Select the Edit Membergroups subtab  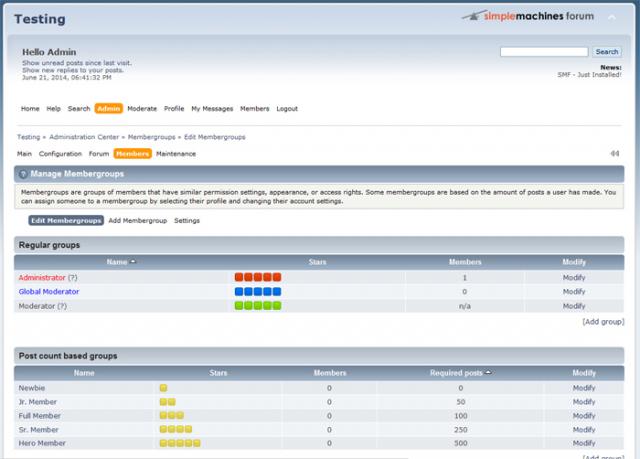coord(66,221)
